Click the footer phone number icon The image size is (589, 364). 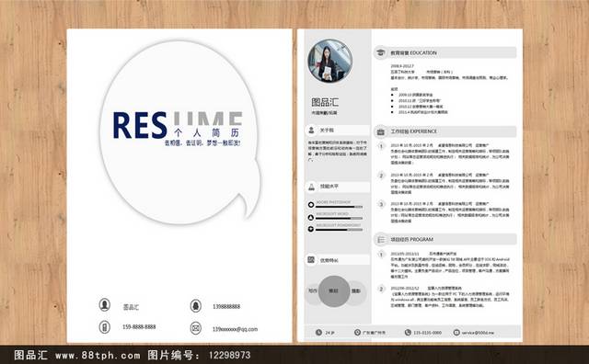(408, 333)
